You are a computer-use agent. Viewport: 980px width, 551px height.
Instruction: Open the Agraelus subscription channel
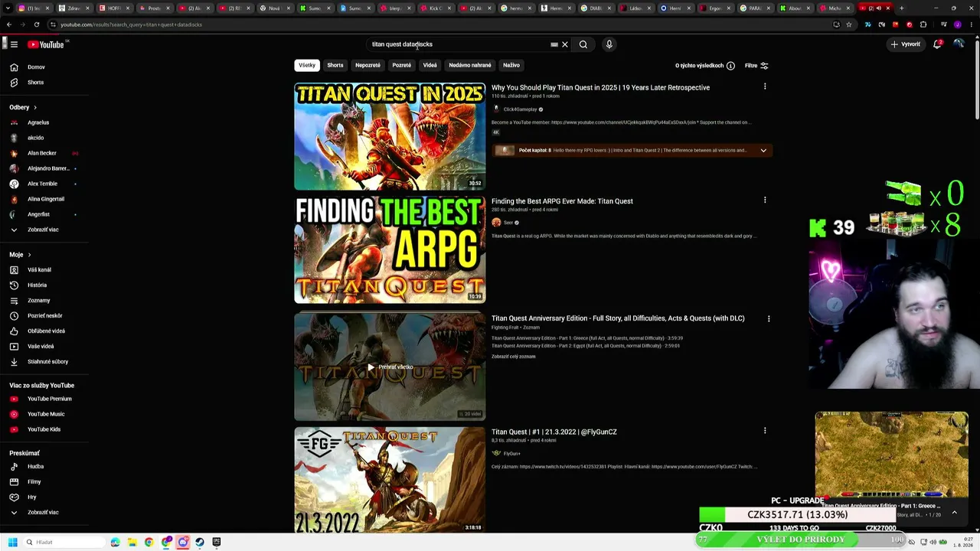click(x=38, y=122)
